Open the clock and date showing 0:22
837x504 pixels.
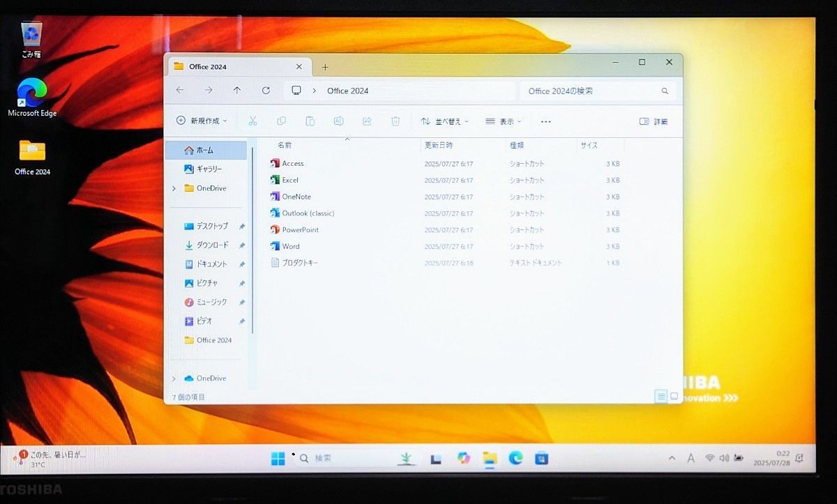pos(771,458)
